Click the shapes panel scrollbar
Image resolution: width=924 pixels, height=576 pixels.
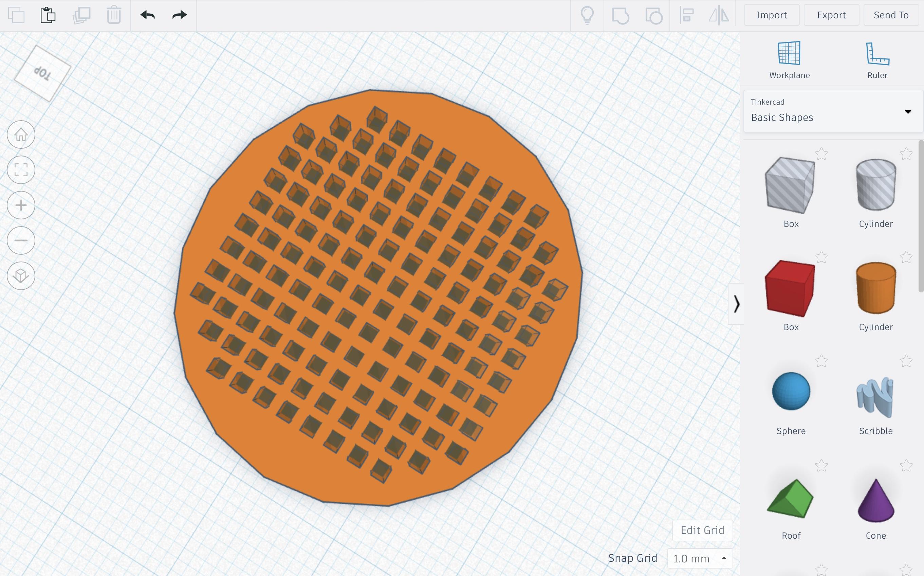point(921,216)
